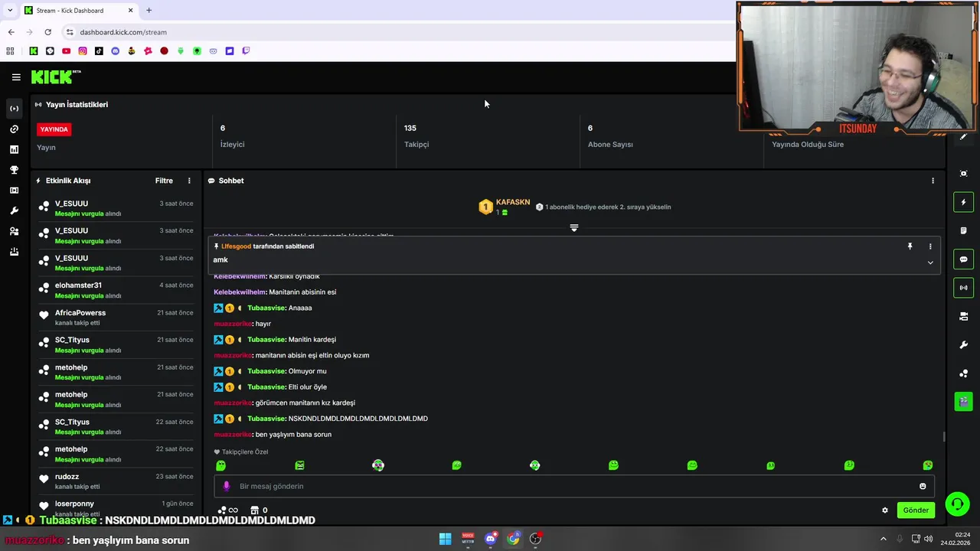This screenshot has height=551, width=980.
Task: Click Tubaasvise username beside Anaaaa message
Action: coord(266,308)
